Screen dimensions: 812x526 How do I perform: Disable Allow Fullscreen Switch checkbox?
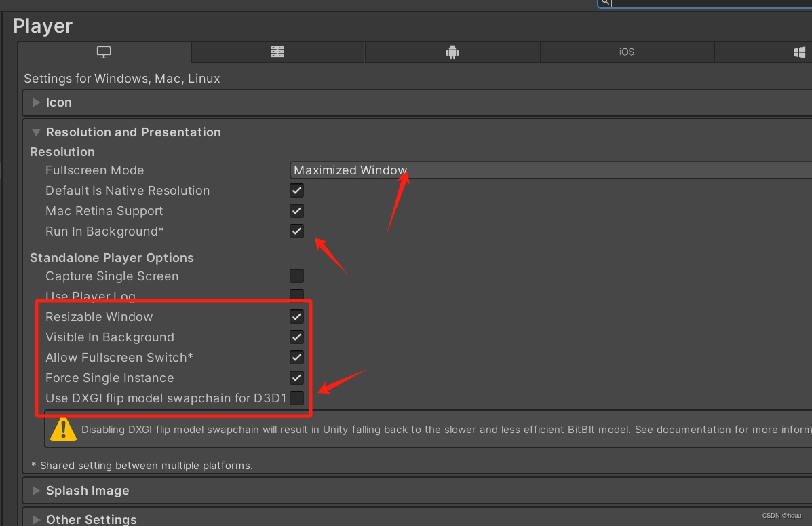point(296,357)
